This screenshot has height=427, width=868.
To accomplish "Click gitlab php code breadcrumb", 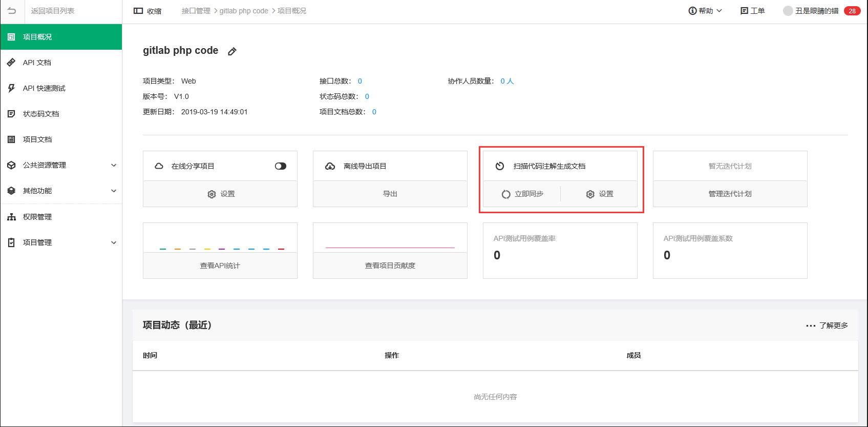I will [244, 11].
